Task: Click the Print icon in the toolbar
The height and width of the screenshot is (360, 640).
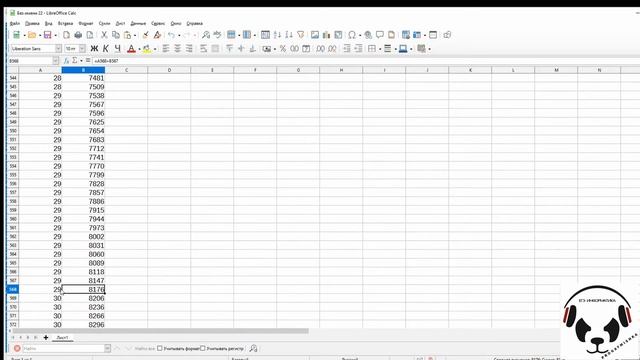Action: click(78, 35)
